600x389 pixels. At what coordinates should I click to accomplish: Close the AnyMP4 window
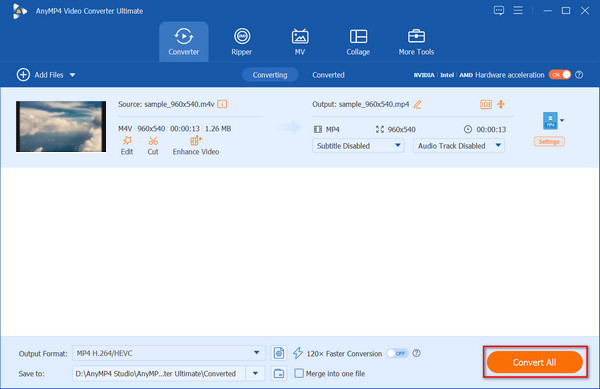pos(585,11)
